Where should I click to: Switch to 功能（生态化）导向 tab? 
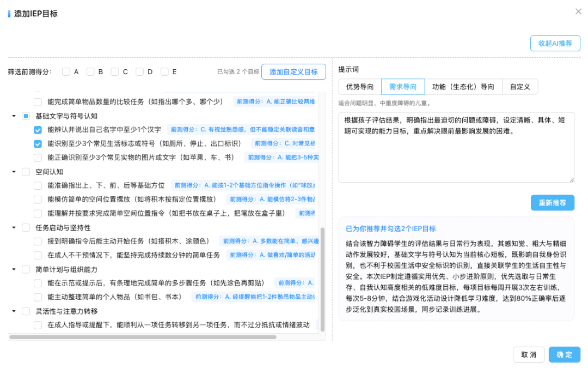pos(463,87)
